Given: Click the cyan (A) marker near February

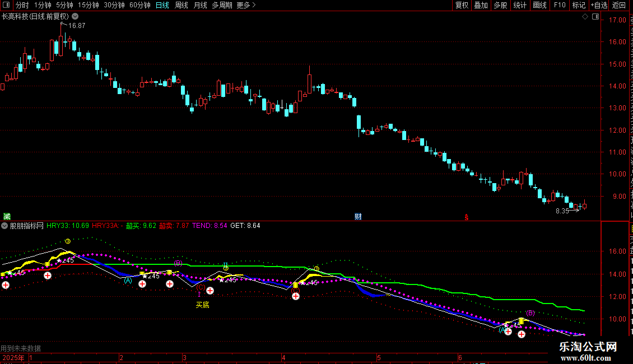Looking at the screenshot, I should (x=128, y=280).
